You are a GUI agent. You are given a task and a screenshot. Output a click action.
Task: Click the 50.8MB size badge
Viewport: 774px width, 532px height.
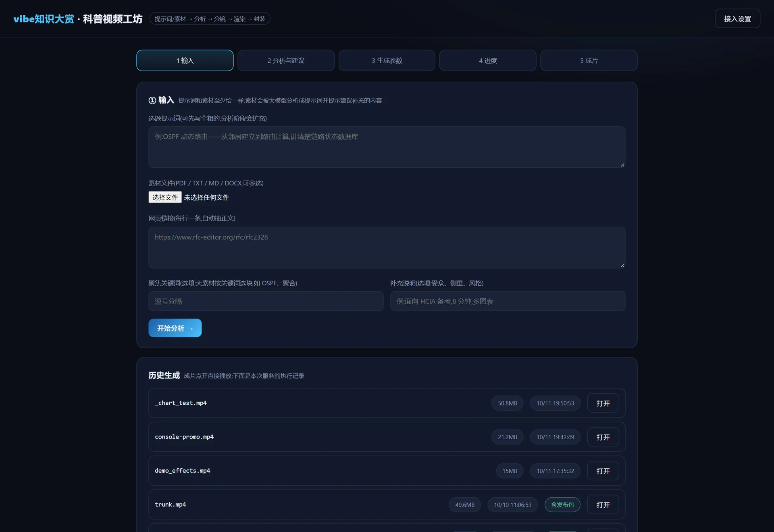coord(507,403)
